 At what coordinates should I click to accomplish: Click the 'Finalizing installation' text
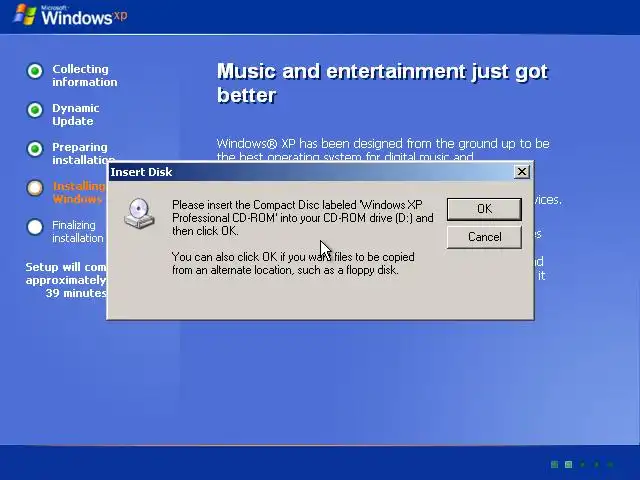pyautogui.click(x=78, y=231)
